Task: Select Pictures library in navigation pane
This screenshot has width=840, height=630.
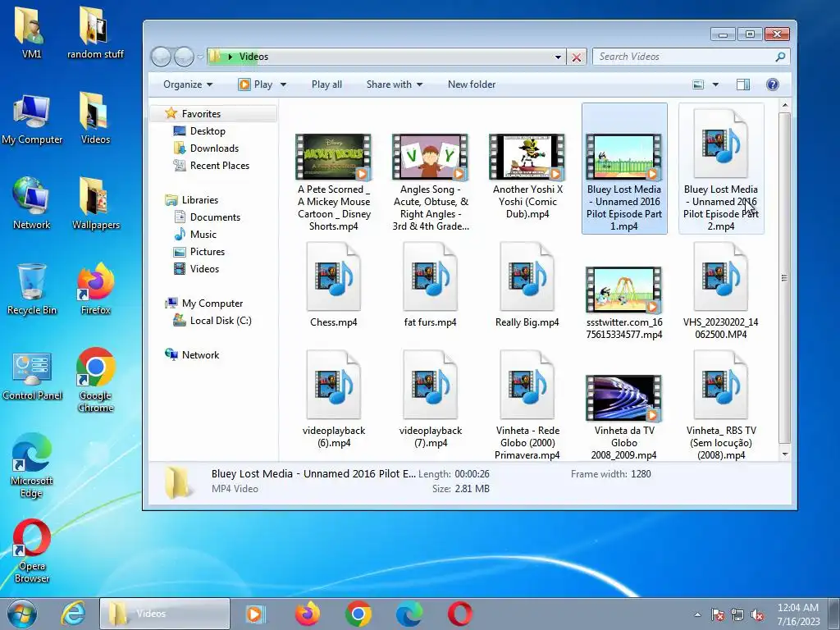Action: [208, 251]
